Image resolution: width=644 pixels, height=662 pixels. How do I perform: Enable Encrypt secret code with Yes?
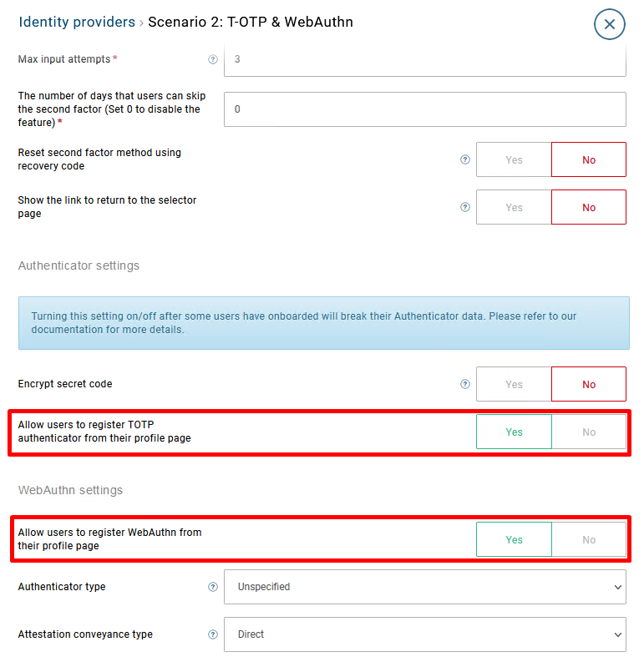point(514,385)
